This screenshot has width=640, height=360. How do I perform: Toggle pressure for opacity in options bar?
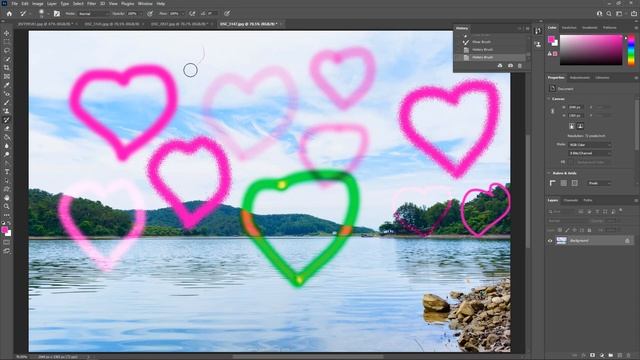coord(150,13)
